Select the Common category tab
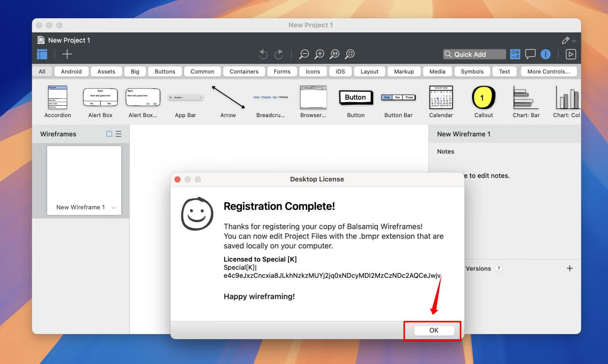 click(203, 71)
